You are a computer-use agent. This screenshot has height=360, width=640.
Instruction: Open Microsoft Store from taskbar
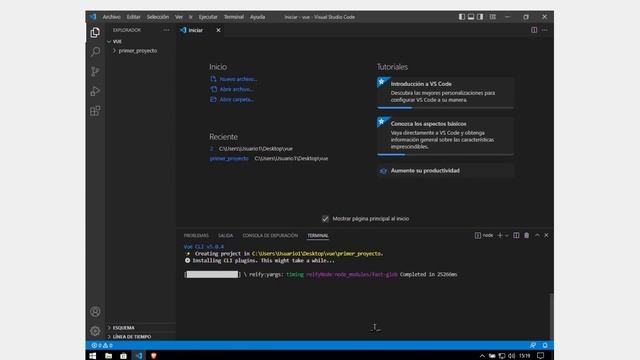click(123, 356)
